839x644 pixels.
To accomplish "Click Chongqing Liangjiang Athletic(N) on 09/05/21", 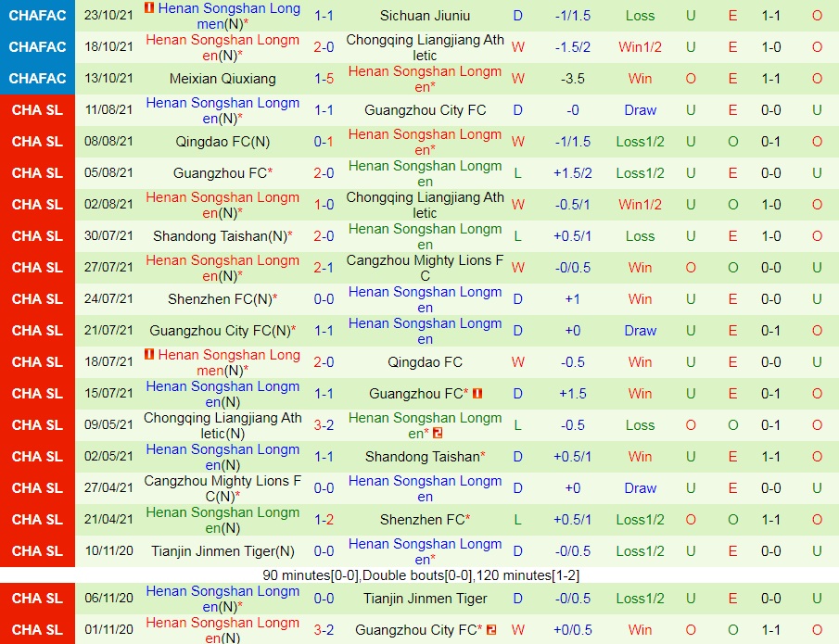I will tap(222, 425).
